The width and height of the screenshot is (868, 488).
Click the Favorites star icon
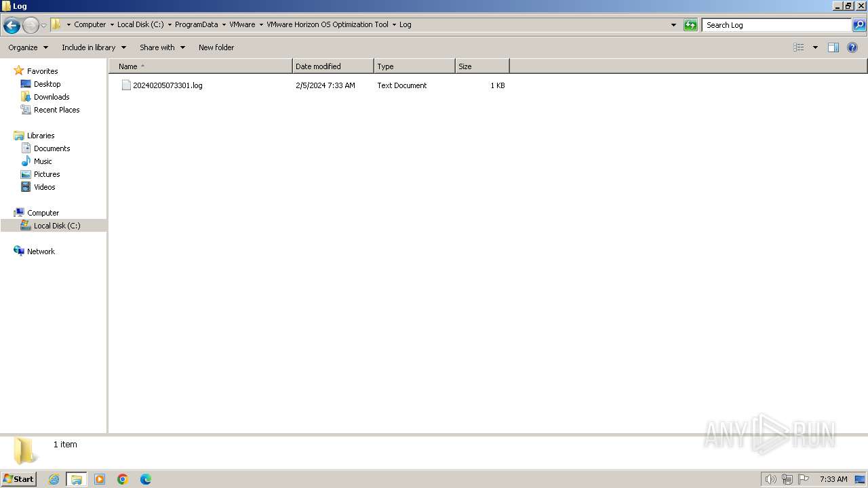pyautogui.click(x=19, y=70)
